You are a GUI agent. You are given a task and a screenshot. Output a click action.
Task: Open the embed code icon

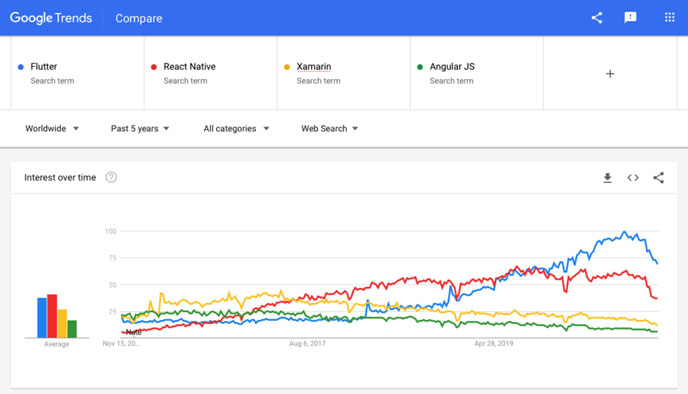[633, 178]
